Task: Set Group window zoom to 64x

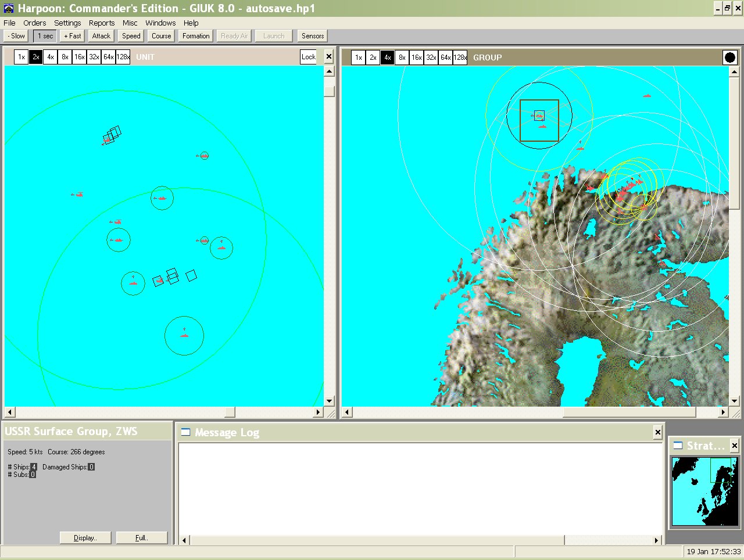Action: click(x=445, y=58)
